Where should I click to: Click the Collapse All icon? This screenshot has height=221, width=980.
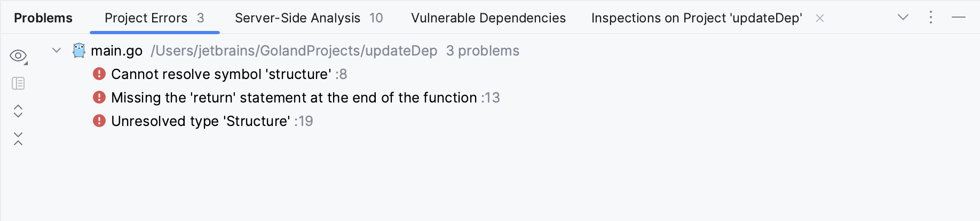(18, 139)
